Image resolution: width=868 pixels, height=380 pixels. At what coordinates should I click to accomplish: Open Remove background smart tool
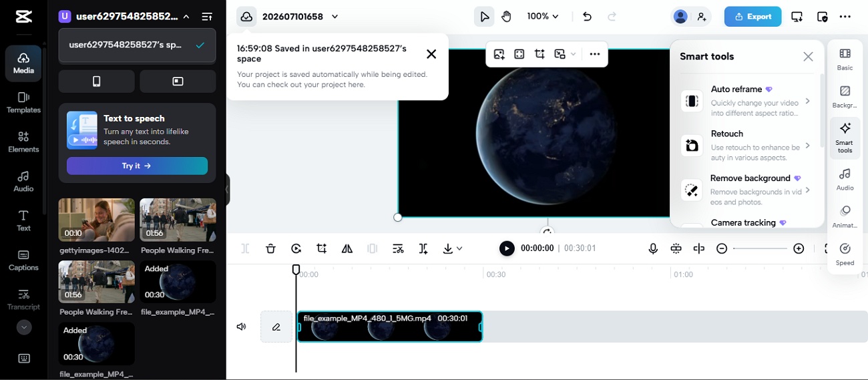[x=746, y=190]
